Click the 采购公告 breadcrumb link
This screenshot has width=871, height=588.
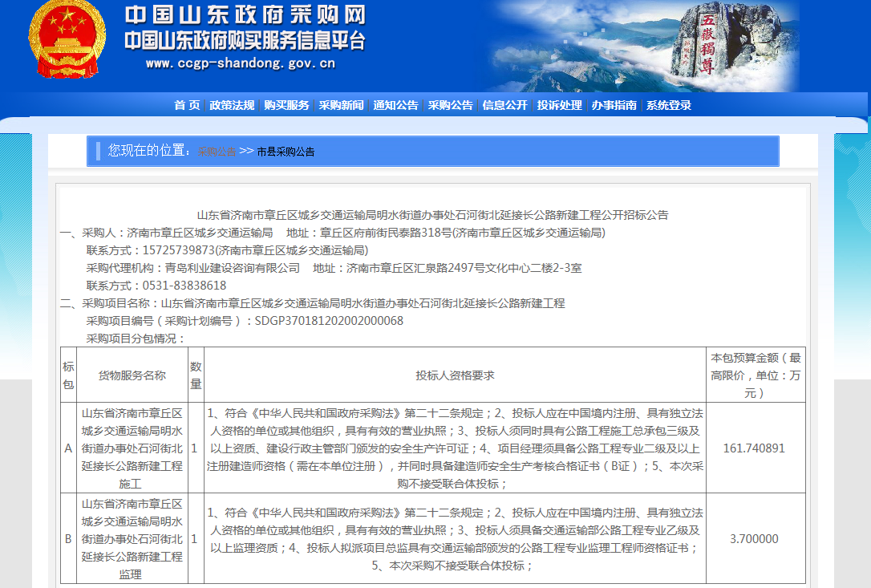click(x=217, y=152)
